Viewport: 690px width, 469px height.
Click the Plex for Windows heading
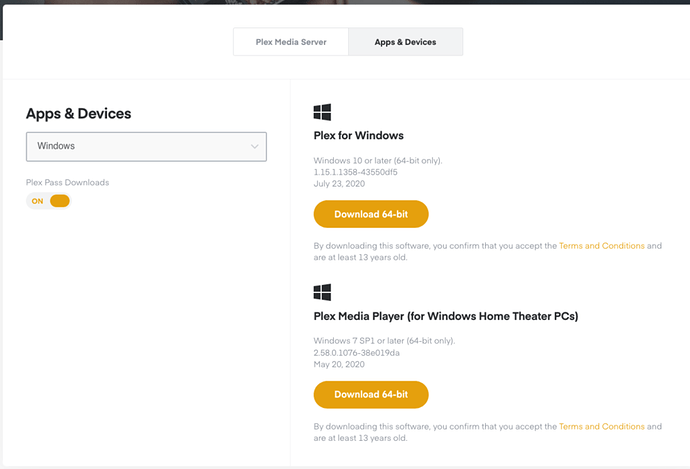coord(359,135)
